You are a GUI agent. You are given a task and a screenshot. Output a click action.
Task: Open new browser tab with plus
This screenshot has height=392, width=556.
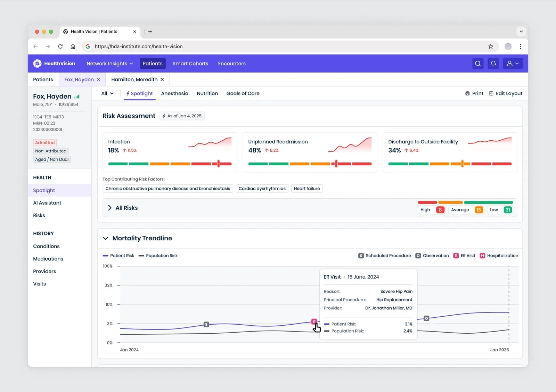(150, 32)
